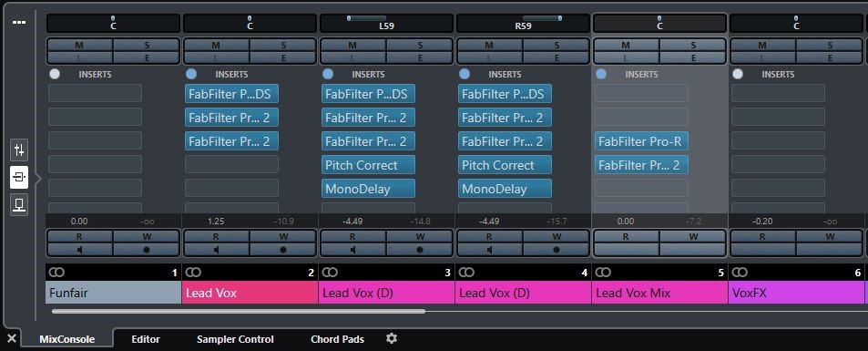Click the L59 pan control on channel 3
The width and height of the screenshot is (868, 351).
386,24
